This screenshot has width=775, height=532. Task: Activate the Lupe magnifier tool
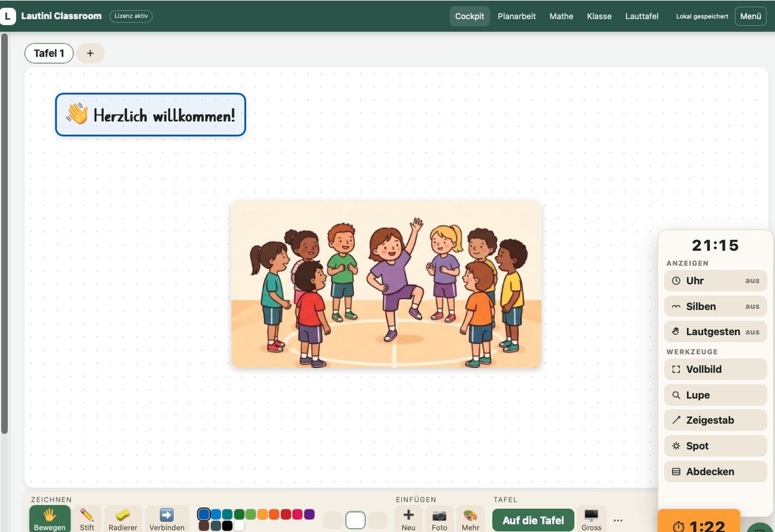tap(715, 395)
